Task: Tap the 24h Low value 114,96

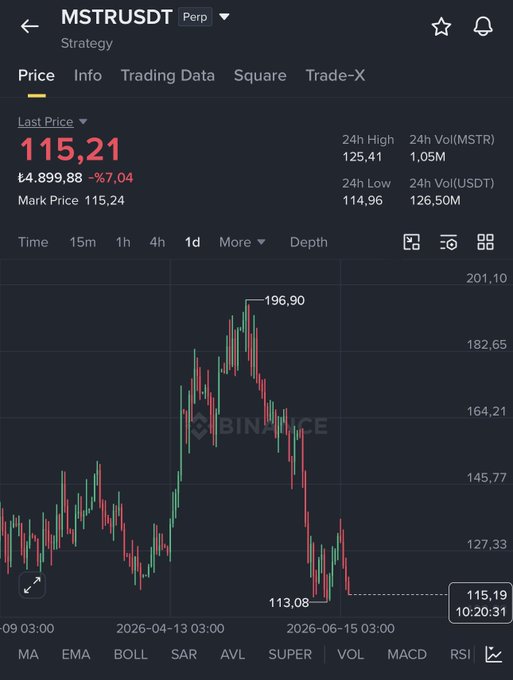Action: click(363, 200)
